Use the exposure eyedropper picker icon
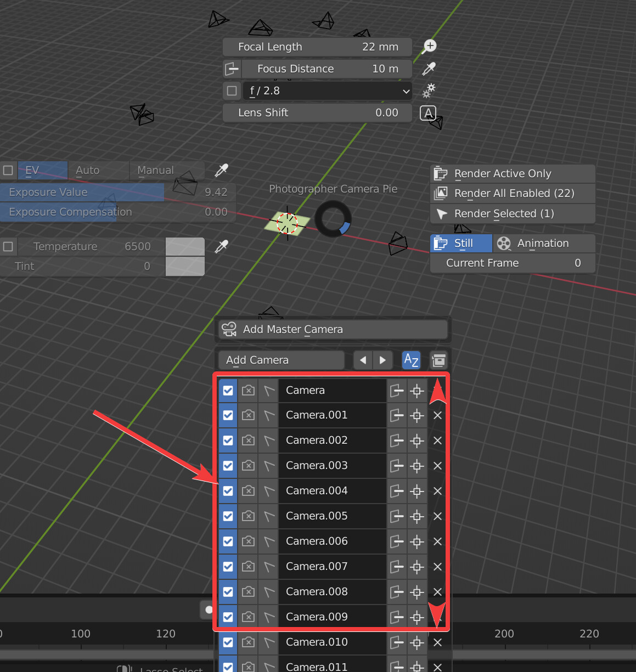 pos(221,170)
